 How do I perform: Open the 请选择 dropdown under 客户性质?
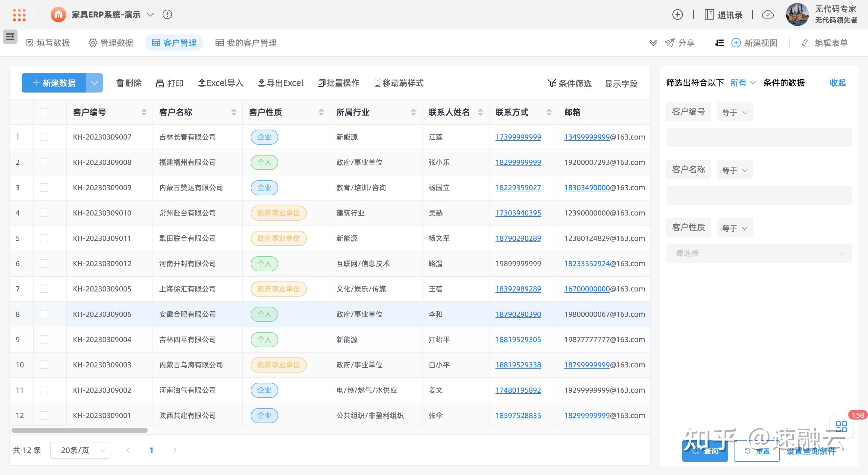coord(759,253)
